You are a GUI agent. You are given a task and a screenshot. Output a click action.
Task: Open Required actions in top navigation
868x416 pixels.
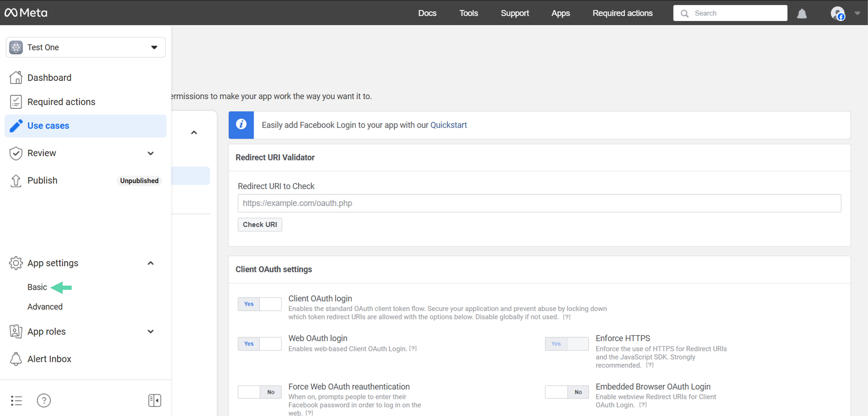622,13
